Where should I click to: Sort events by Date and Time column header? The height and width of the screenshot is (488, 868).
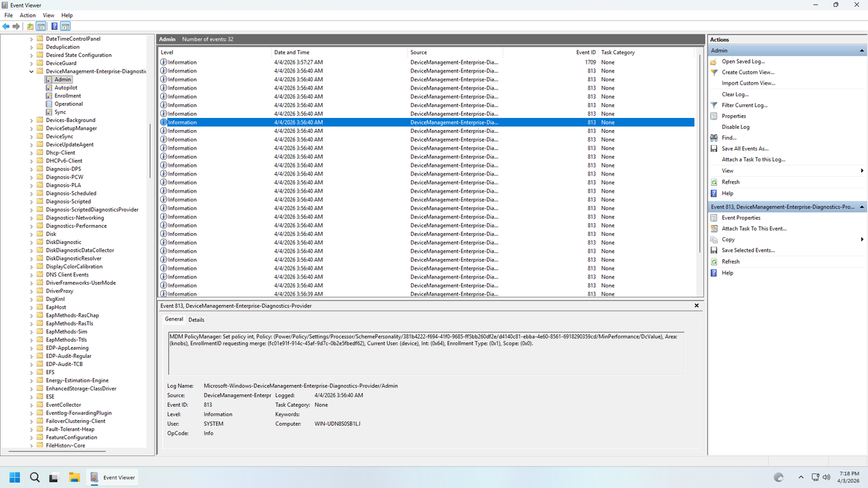click(339, 52)
